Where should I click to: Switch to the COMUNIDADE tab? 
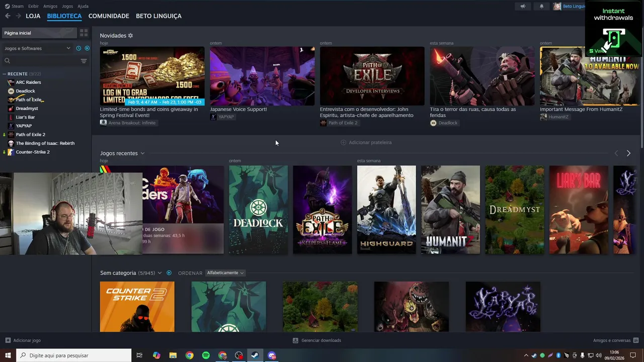pos(109,16)
